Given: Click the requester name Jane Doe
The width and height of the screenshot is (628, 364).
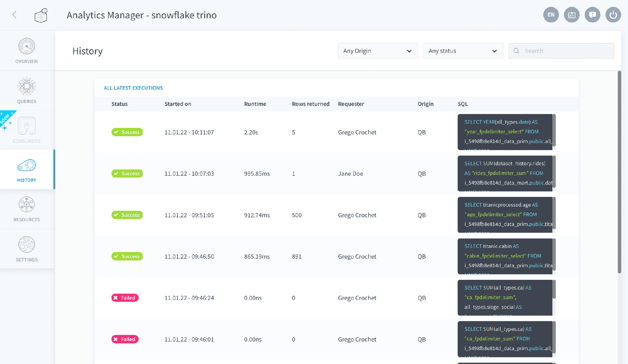Looking at the screenshot, I should pyautogui.click(x=350, y=174).
